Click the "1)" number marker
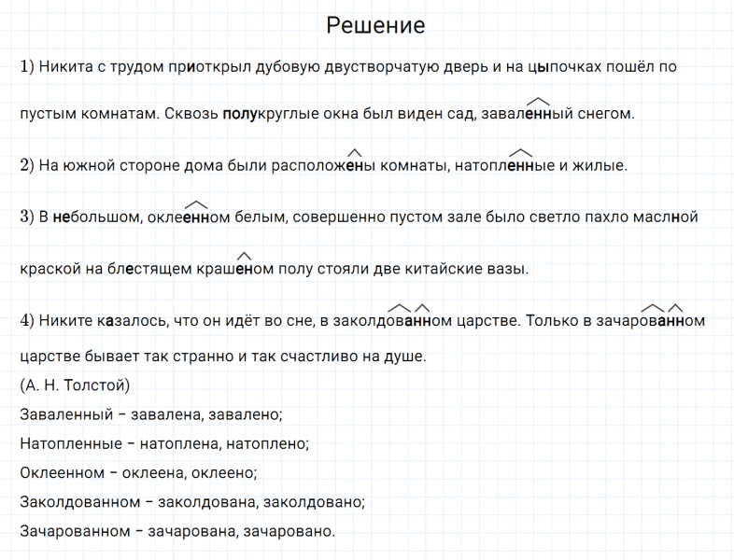 [27, 66]
